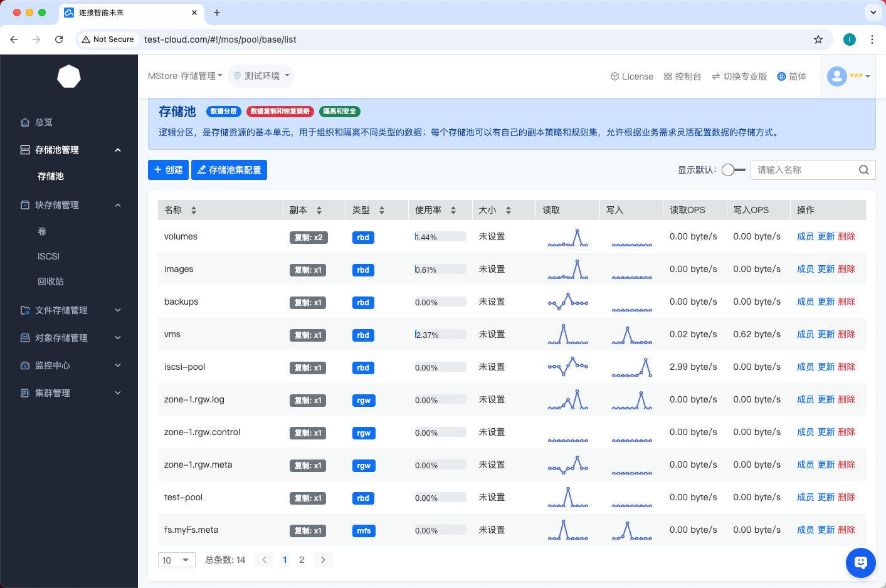Open the iSCSI sidebar menu item
Image resolution: width=886 pixels, height=588 pixels.
[x=48, y=256]
